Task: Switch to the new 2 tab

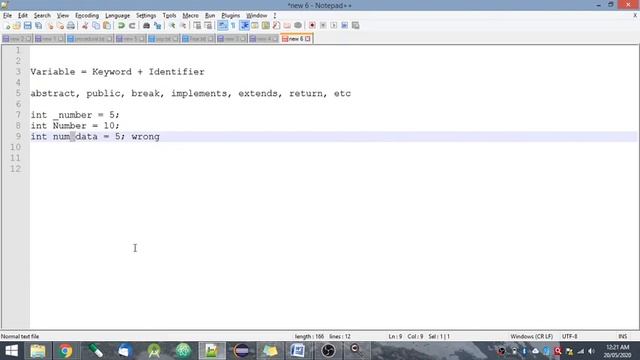Action: click(x=17, y=39)
